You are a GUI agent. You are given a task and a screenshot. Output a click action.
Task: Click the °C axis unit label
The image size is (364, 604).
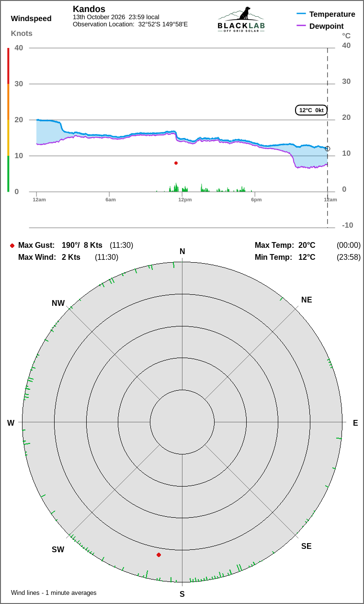coord(346,36)
